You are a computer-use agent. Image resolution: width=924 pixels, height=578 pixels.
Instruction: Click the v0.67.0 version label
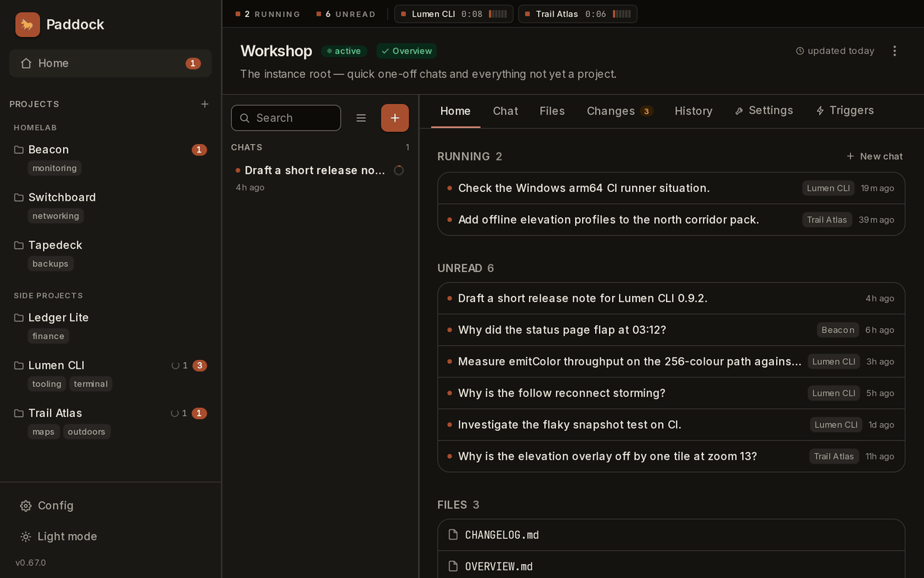[x=31, y=563]
